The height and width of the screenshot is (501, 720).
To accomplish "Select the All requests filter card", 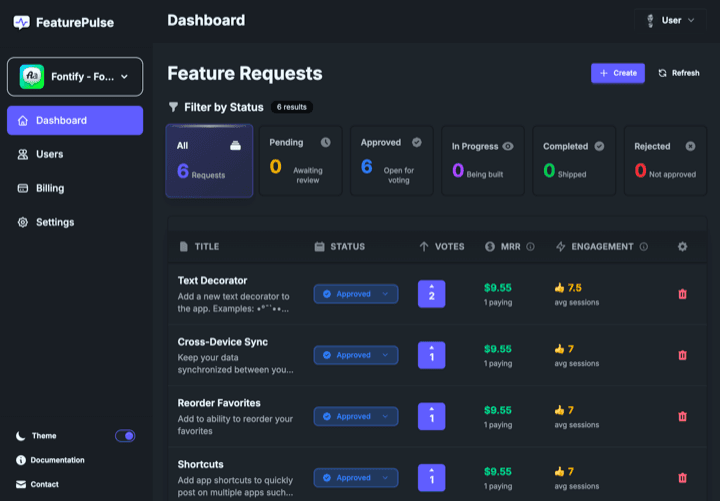I will [x=209, y=161].
